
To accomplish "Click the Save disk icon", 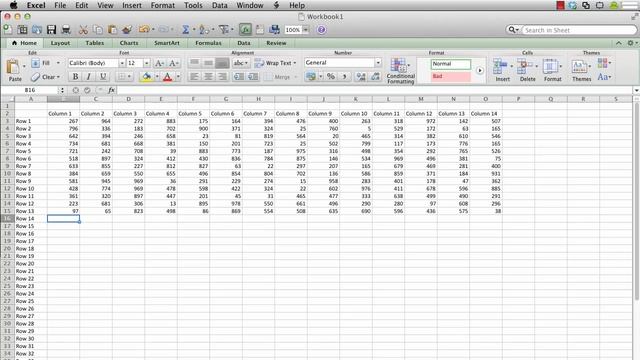I will coord(51,29).
